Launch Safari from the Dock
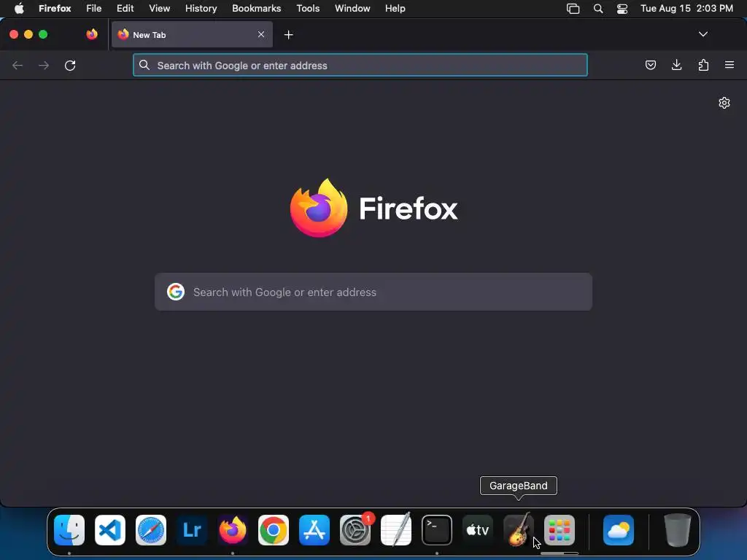 151,530
